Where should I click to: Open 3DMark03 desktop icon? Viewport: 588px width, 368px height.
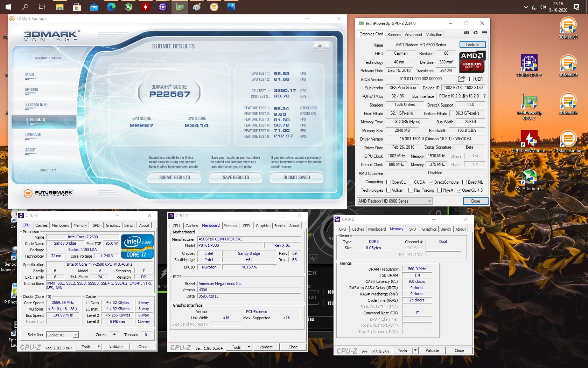tap(568, 28)
